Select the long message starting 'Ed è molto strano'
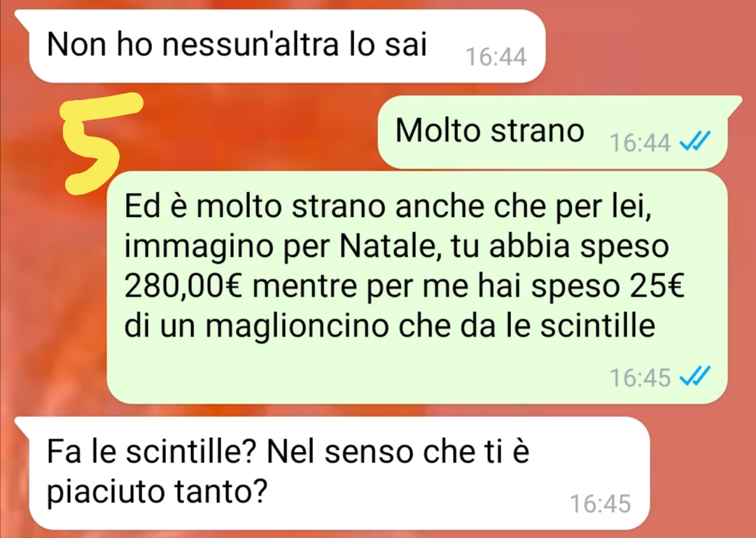The height and width of the screenshot is (538, 756). coord(417,288)
